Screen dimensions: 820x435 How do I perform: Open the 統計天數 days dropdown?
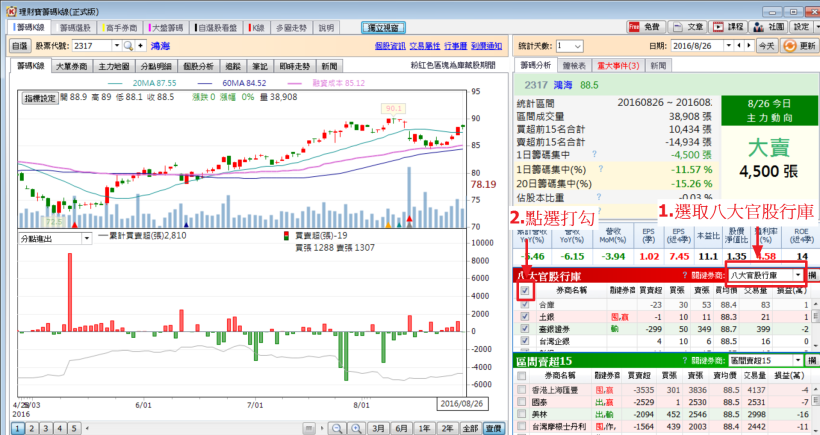click(581, 46)
